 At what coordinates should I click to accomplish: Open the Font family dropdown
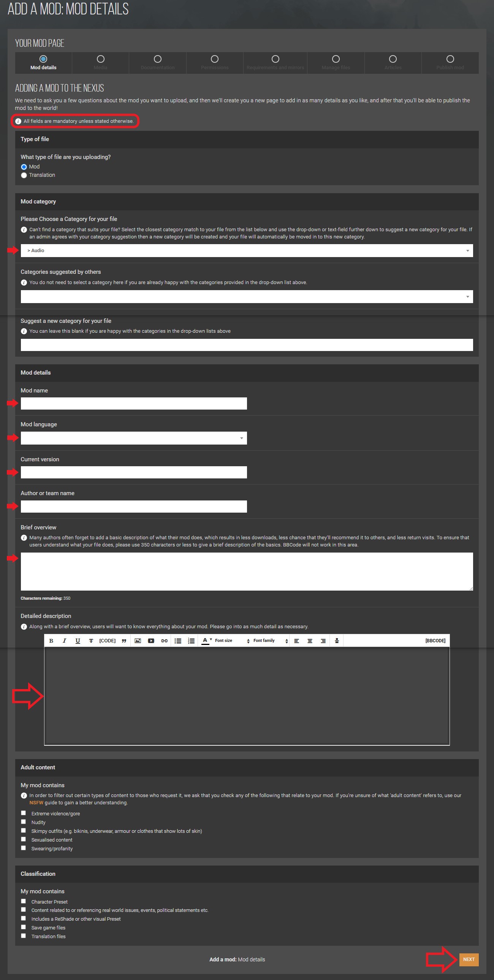(x=271, y=641)
